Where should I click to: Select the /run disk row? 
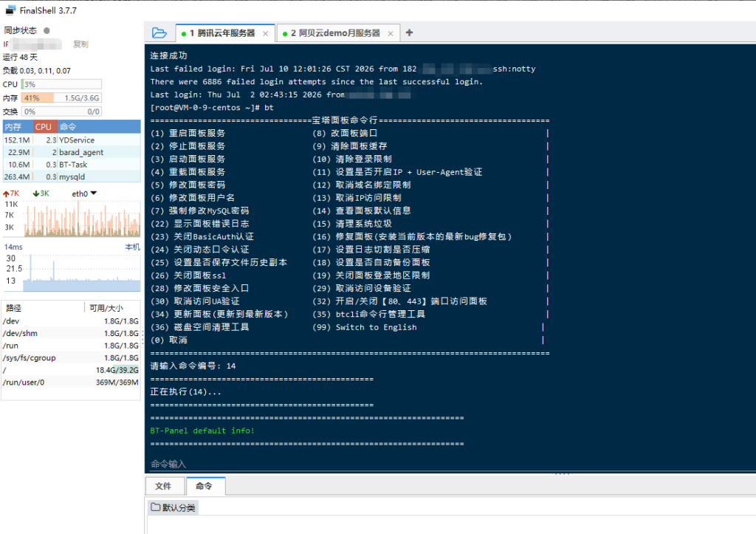click(71, 346)
